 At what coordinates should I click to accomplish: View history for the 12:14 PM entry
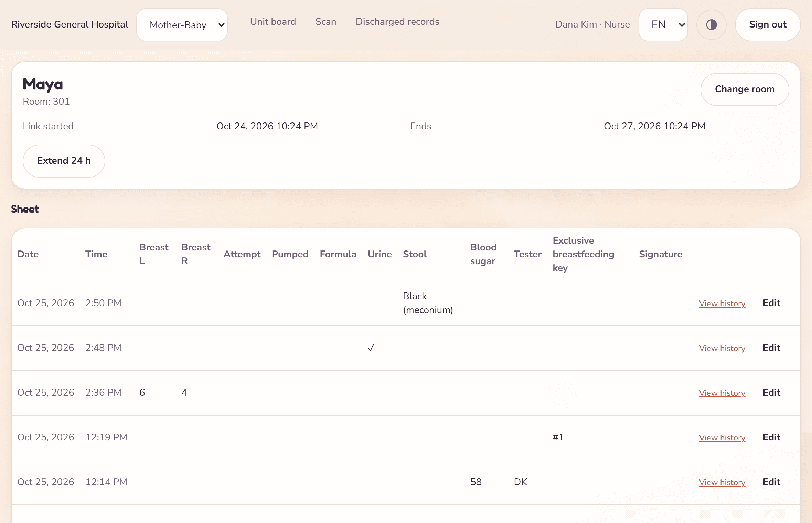tap(722, 482)
